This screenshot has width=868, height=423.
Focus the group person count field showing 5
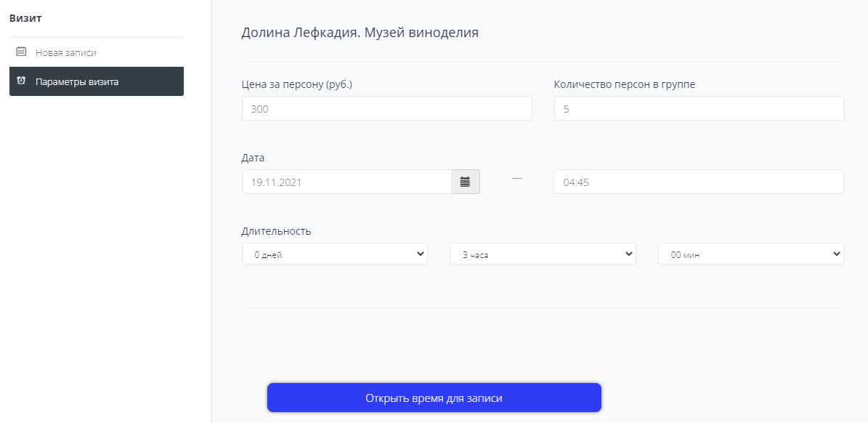coord(699,108)
